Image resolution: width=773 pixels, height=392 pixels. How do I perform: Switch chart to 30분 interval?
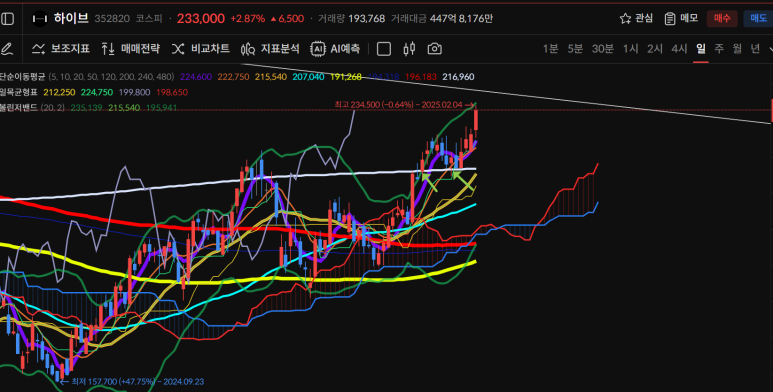(x=602, y=49)
